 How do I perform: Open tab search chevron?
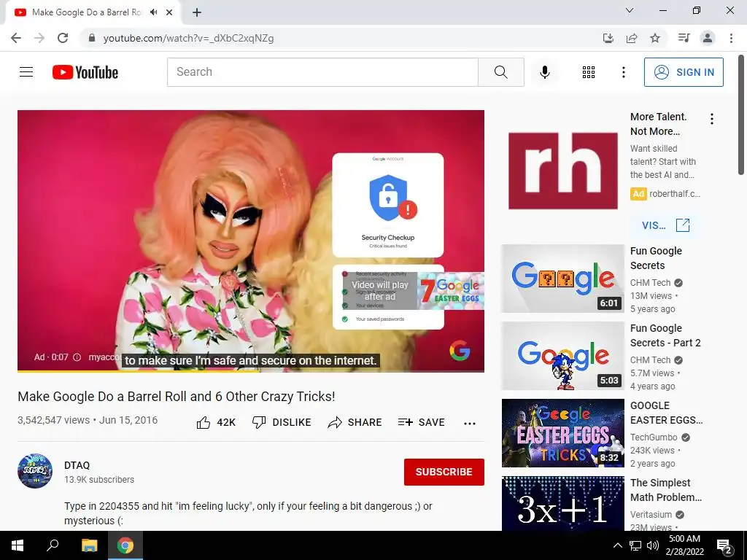coord(630,10)
